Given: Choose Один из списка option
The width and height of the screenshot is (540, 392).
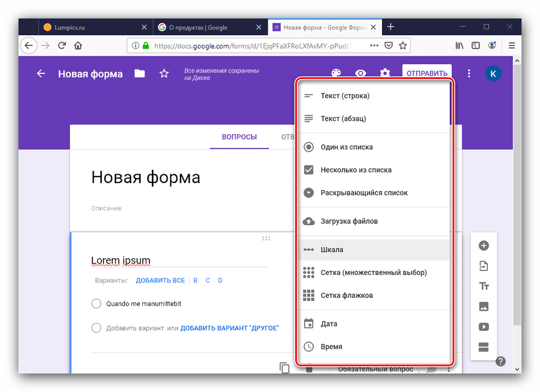Looking at the screenshot, I should tap(374, 147).
